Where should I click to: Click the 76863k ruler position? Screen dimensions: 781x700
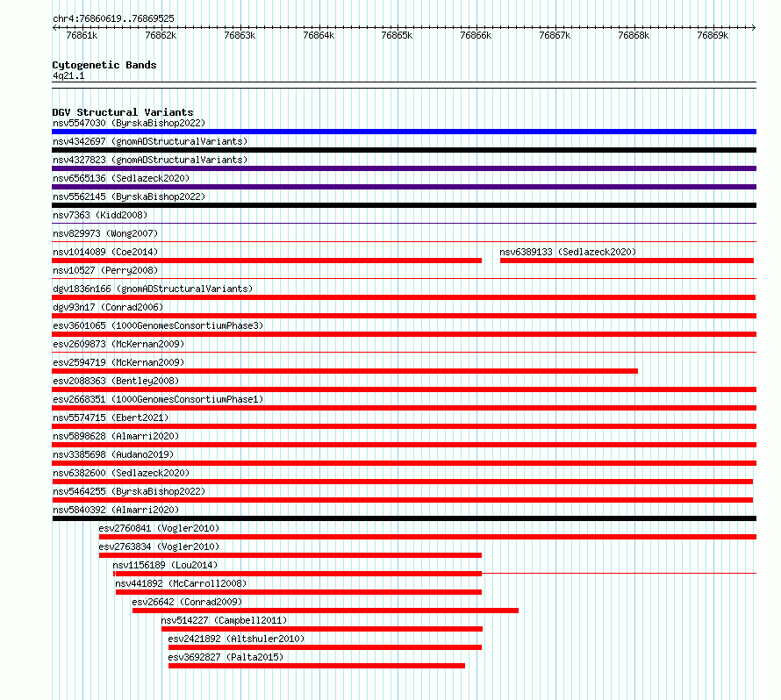pyautogui.click(x=240, y=35)
